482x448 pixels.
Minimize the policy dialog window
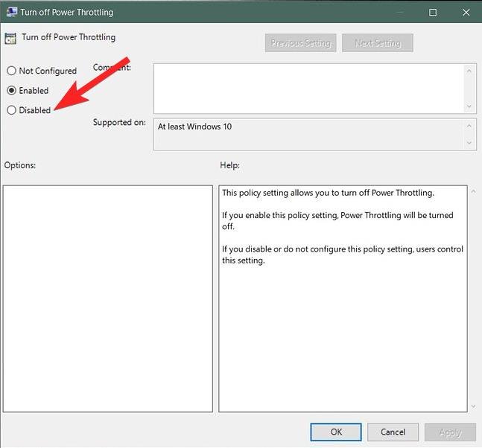coord(399,13)
